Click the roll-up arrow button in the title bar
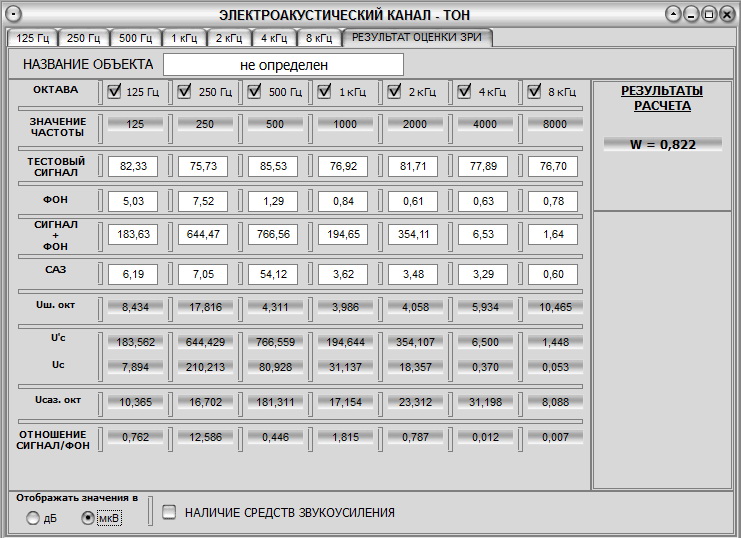Viewport: 741px width, 538px height. click(x=676, y=15)
